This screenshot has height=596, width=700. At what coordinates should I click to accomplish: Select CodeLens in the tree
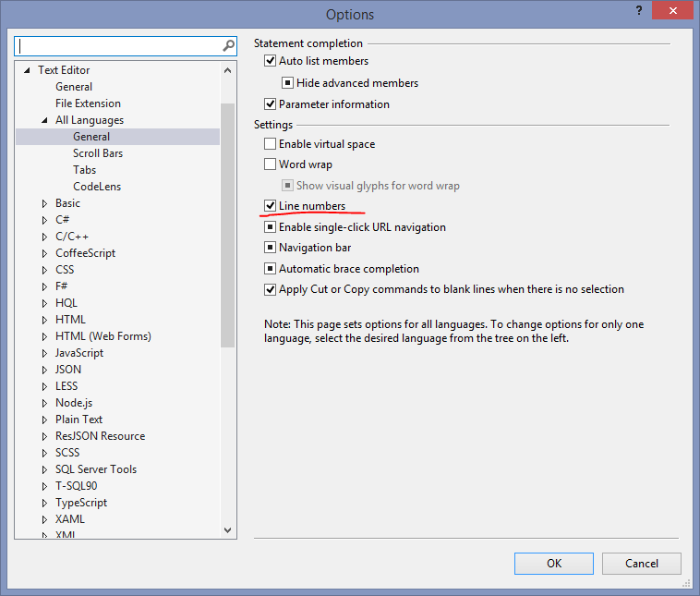tap(96, 187)
